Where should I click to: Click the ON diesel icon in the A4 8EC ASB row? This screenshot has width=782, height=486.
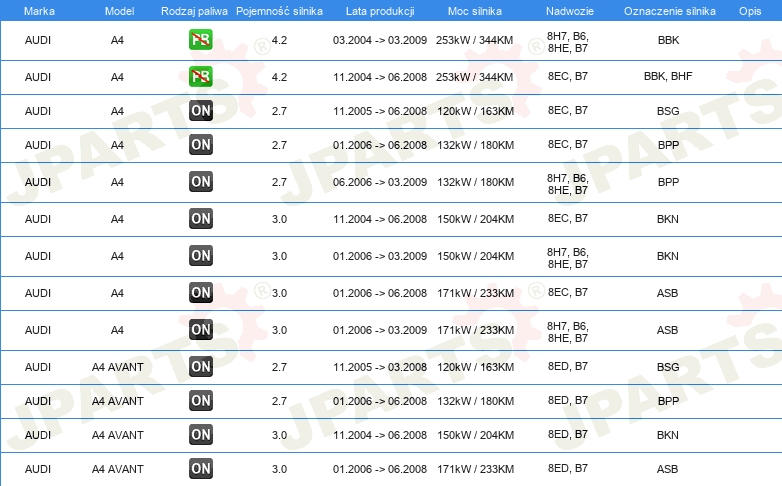pos(201,292)
